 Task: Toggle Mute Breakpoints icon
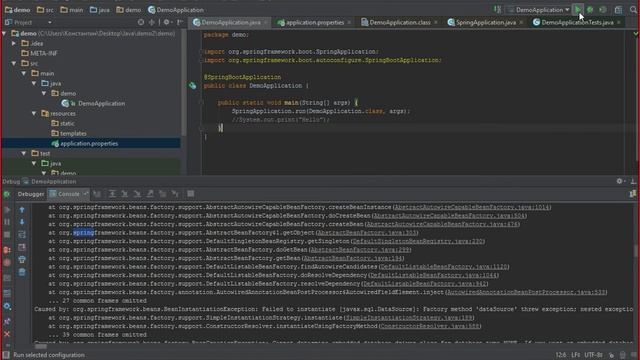pos(7,263)
